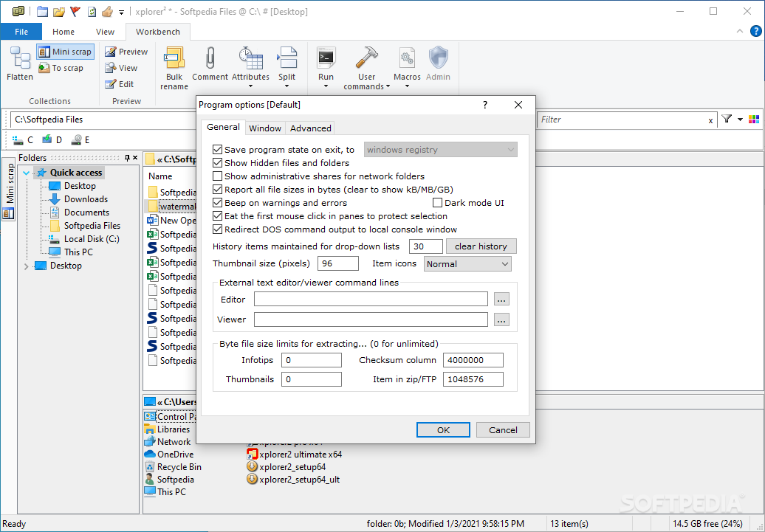Click Cancel in Program options
765x532 pixels.
[x=503, y=430]
